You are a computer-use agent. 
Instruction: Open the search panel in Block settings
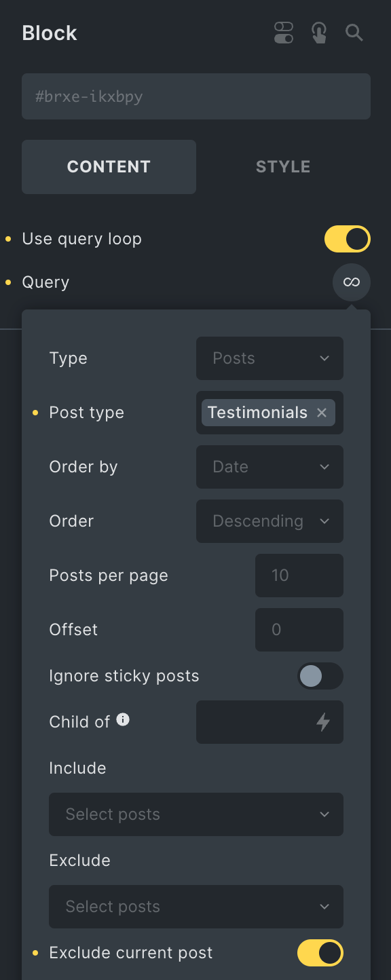pyautogui.click(x=354, y=32)
